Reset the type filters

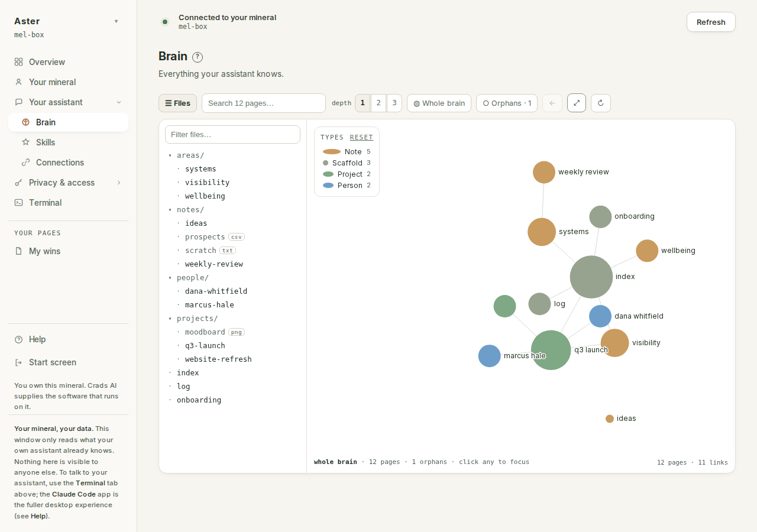click(x=361, y=137)
